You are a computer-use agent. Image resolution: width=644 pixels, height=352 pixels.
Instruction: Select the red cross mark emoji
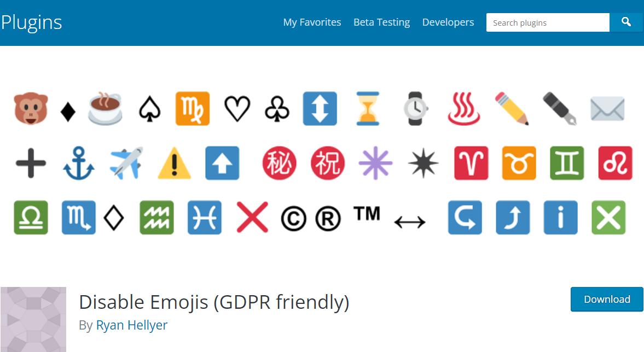[252, 217]
